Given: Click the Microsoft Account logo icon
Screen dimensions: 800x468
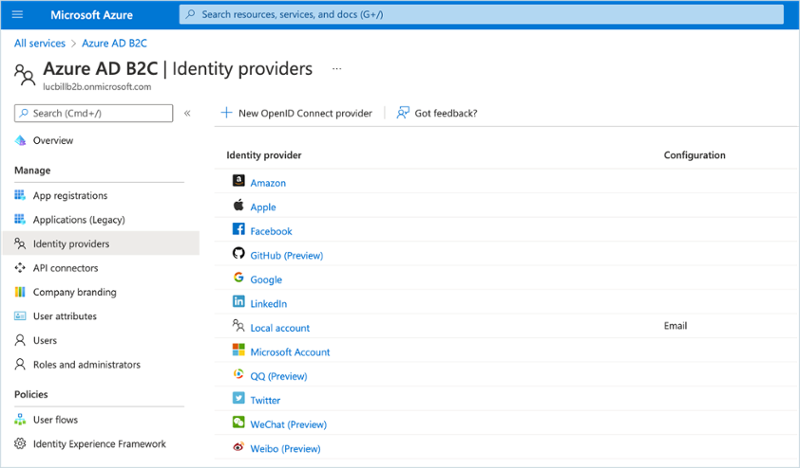Looking at the screenshot, I should click(x=238, y=350).
